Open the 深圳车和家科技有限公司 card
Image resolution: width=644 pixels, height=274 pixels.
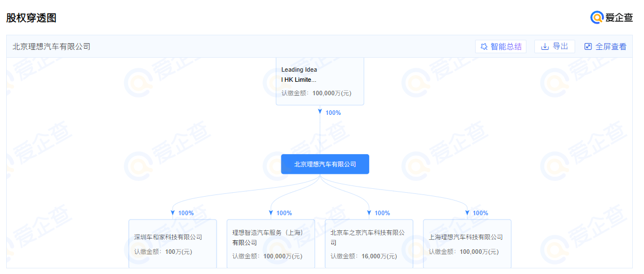[x=172, y=244]
